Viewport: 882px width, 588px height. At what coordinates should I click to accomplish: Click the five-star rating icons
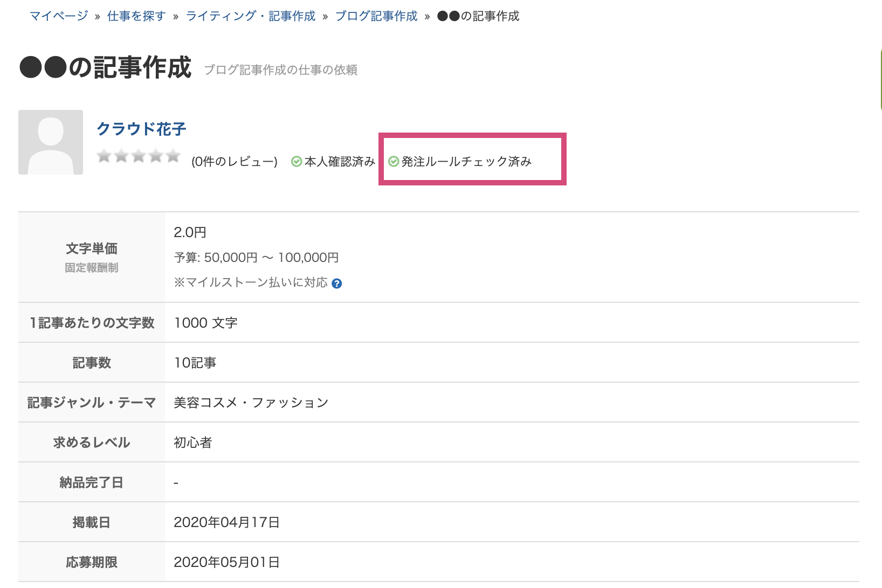pos(138,156)
